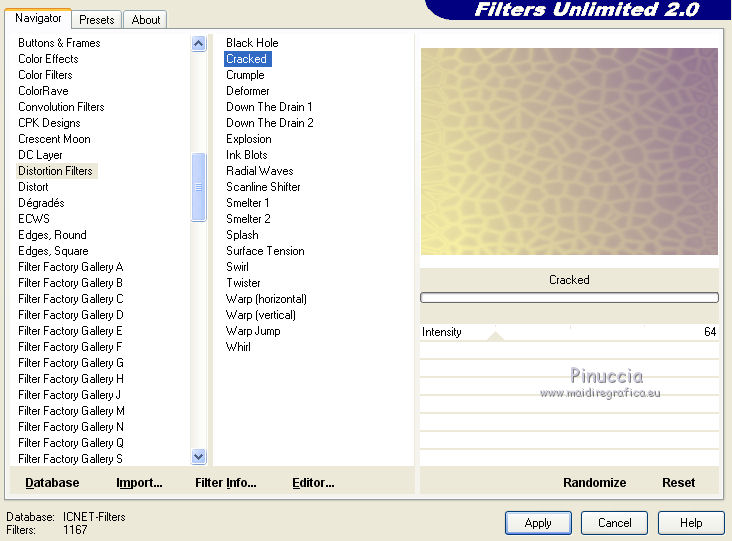Select ColorRave category
732x541 pixels.
click(x=43, y=91)
